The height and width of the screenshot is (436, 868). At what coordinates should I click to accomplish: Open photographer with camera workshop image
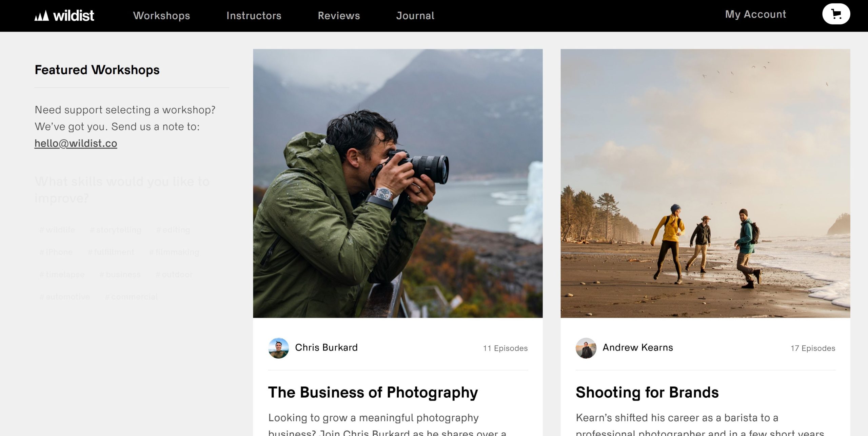click(398, 183)
